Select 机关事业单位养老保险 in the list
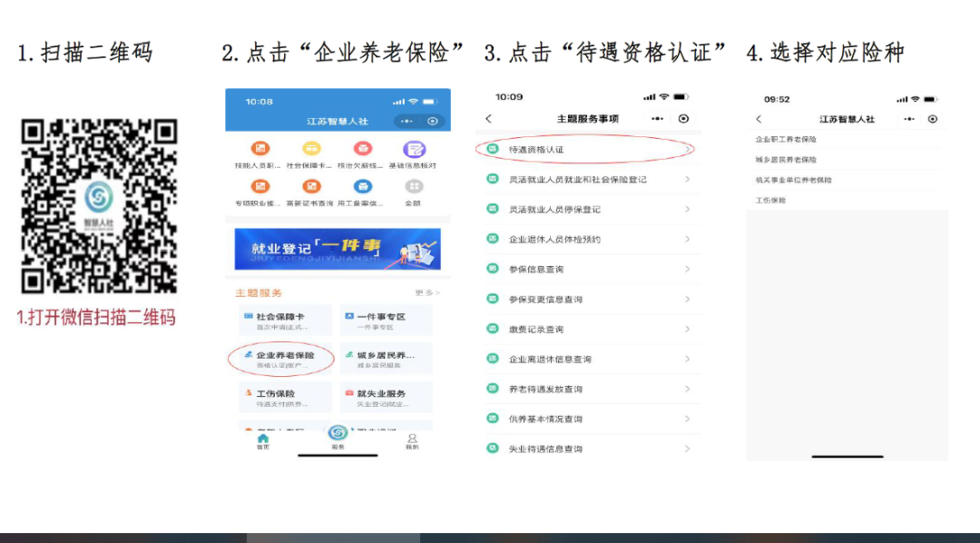 (847, 180)
